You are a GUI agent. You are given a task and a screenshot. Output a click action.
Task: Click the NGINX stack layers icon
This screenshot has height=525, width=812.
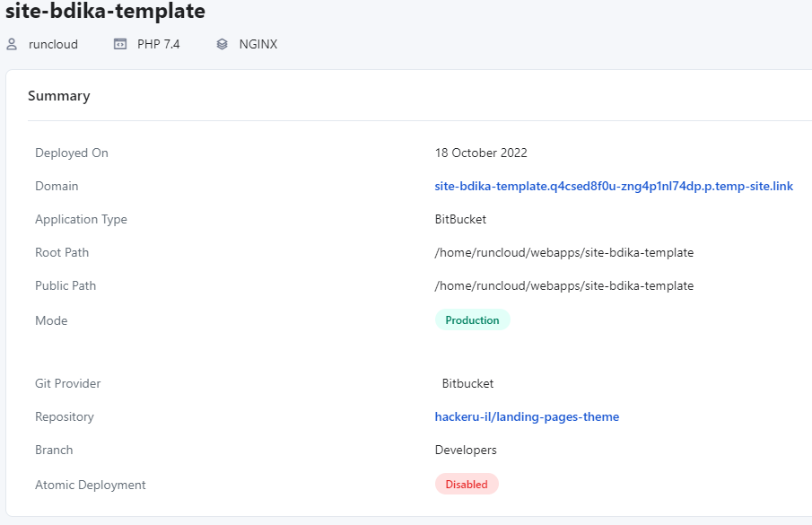(222, 44)
